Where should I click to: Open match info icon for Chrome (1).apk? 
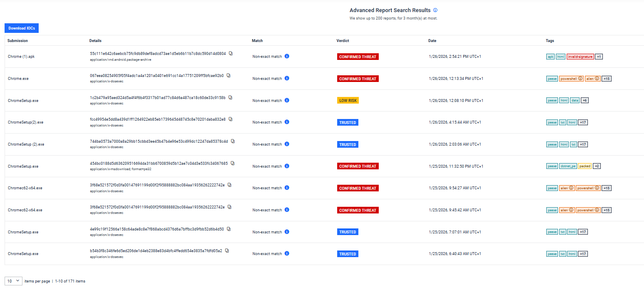(287, 56)
